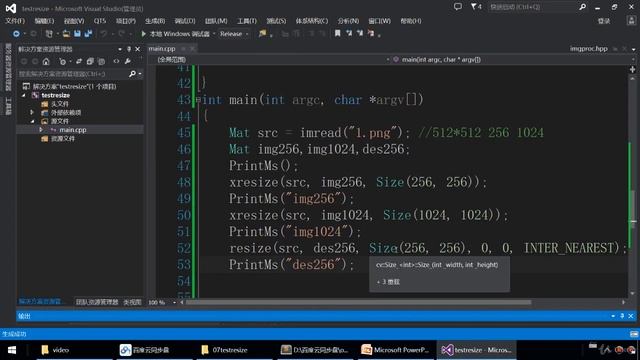Click the undo arrow toolbar icon
This screenshot has height=360, width=640.
tap(104, 34)
